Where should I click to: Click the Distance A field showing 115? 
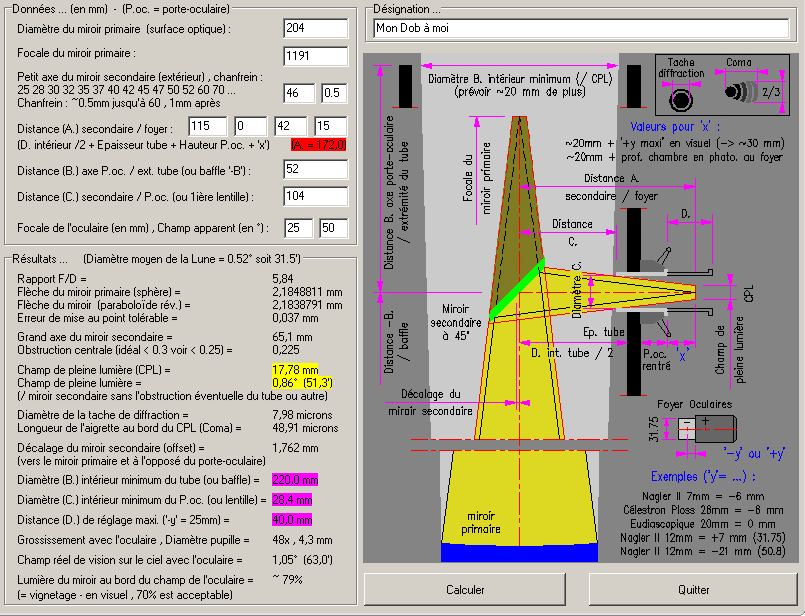click(208, 126)
